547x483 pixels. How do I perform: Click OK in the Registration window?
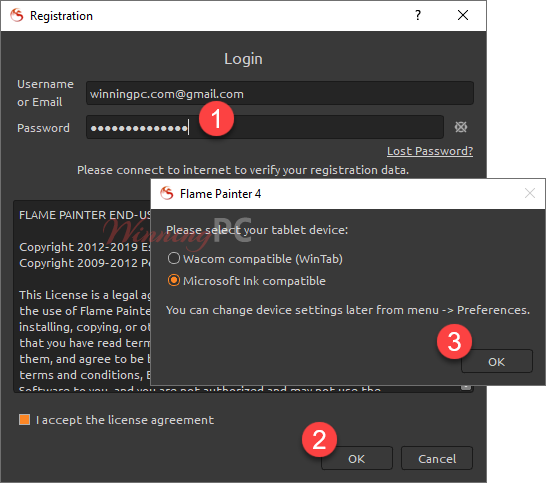pos(357,459)
